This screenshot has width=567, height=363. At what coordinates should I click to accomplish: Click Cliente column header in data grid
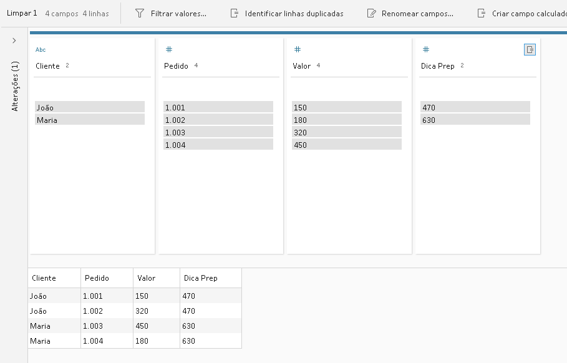[54, 278]
